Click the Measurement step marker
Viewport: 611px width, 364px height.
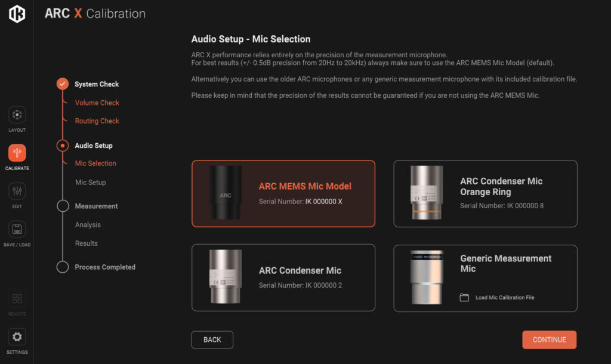pyautogui.click(x=63, y=206)
